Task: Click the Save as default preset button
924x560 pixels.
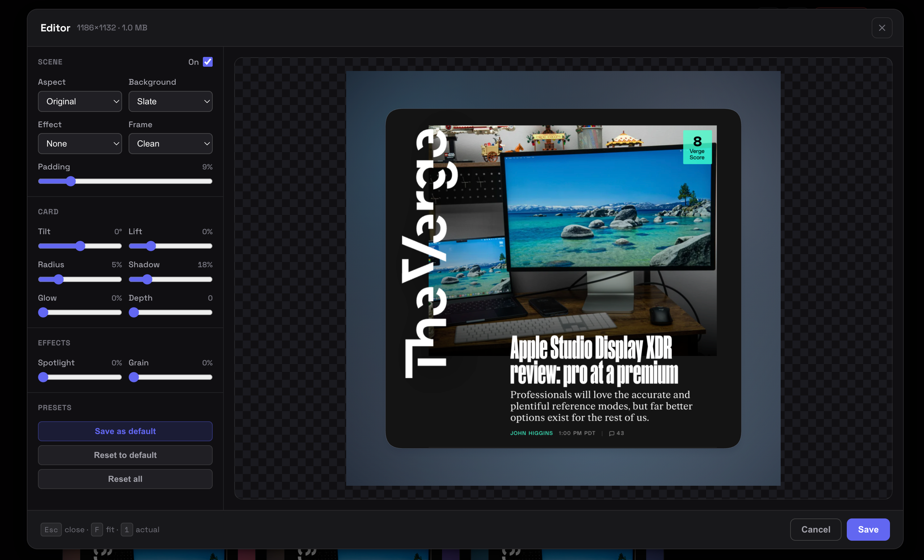Action: (x=125, y=431)
